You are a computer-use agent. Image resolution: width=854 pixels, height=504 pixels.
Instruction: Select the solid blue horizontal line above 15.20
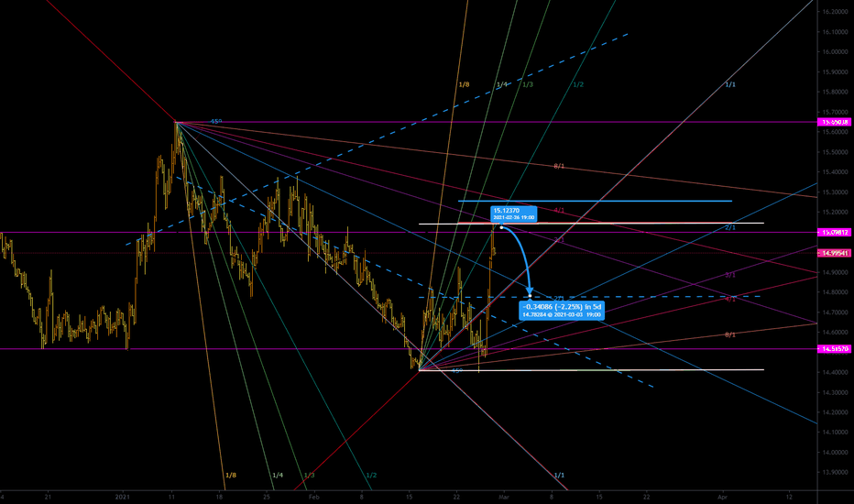pos(595,201)
